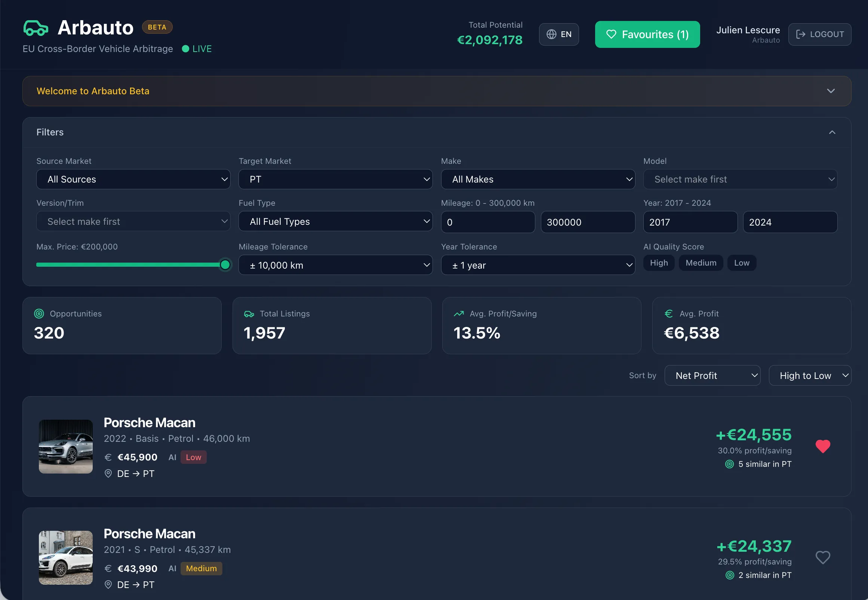The image size is (868, 600).
Task: Click the logout arrow icon
Action: (x=800, y=34)
